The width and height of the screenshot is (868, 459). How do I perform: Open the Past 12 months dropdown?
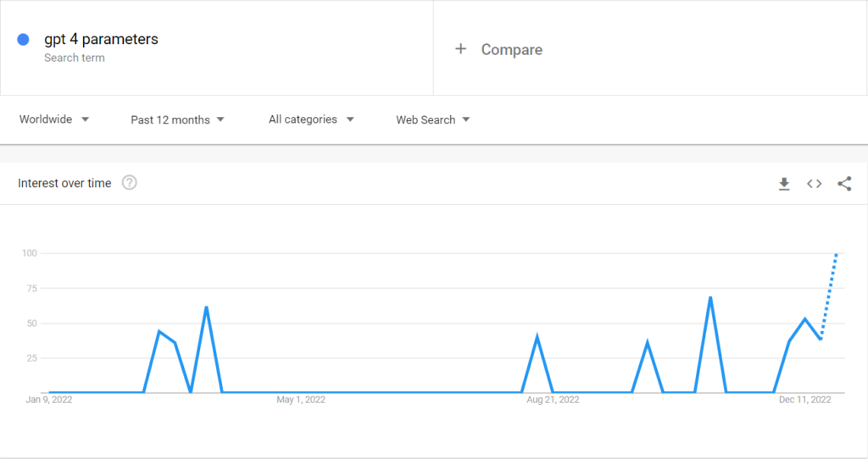click(178, 120)
